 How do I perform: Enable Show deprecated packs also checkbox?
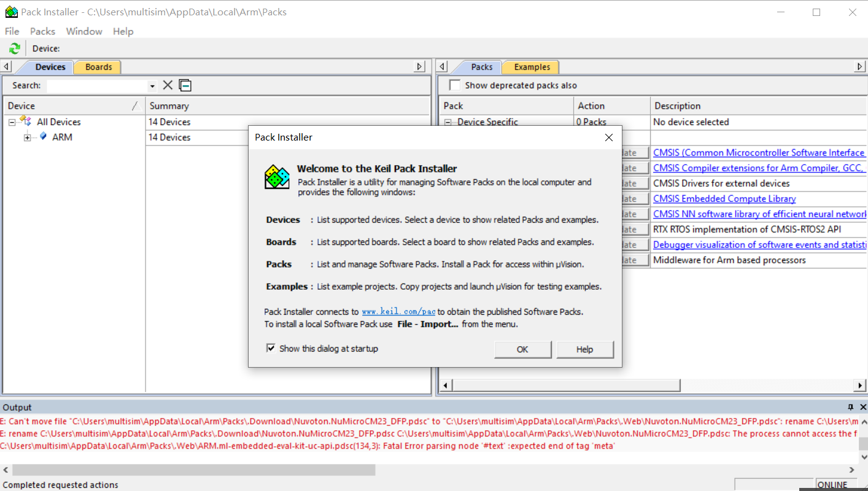click(454, 85)
